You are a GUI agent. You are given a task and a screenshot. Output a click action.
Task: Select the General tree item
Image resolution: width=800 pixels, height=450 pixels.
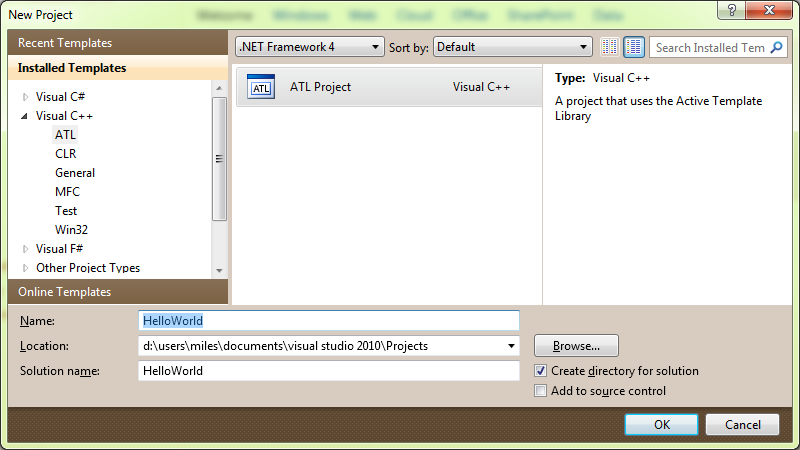point(74,173)
